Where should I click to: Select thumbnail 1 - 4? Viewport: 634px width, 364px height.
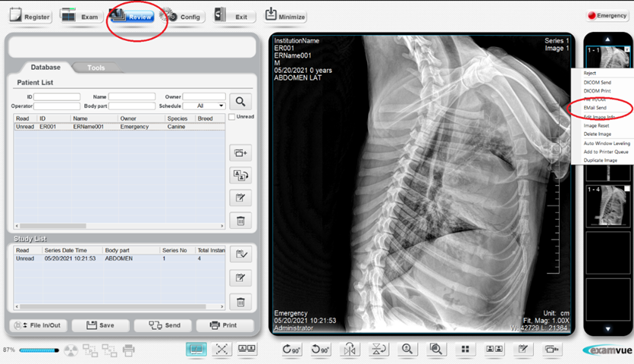(607, 206)
